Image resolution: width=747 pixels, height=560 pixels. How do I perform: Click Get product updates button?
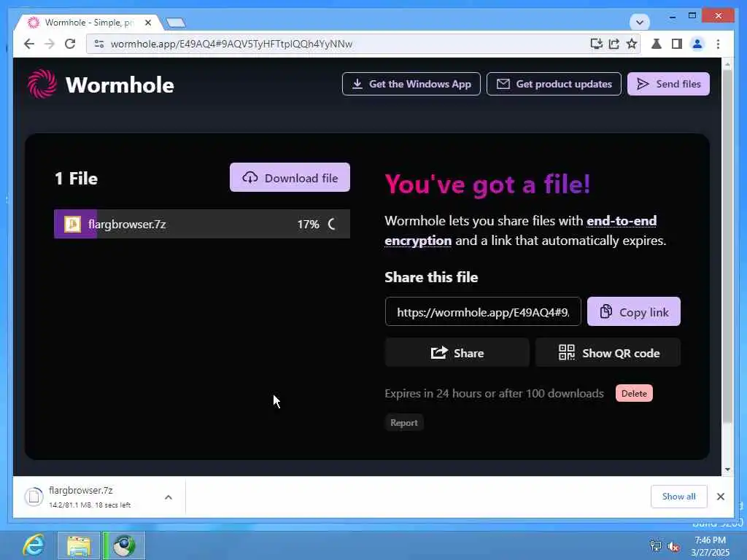(x=554, y=84)
